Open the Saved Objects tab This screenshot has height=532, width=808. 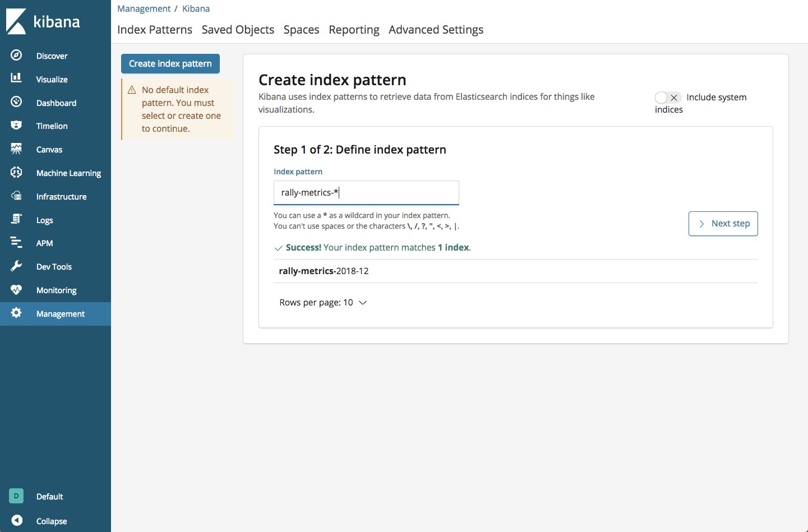[238, 30]
